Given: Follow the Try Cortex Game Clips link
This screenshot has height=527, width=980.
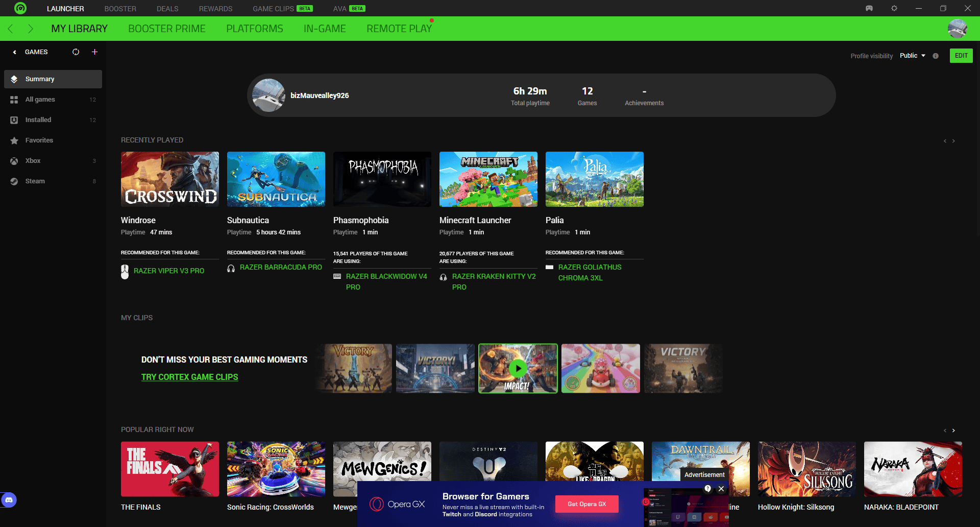Looking at the screenshot, I should (x=189, y=377).
